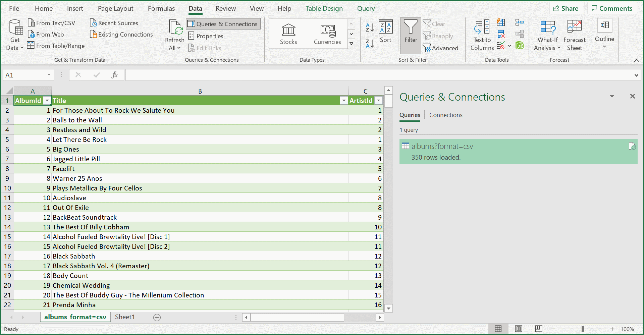
Task: Click the vertical scrollbar down arrow
Action: point(388,308)
